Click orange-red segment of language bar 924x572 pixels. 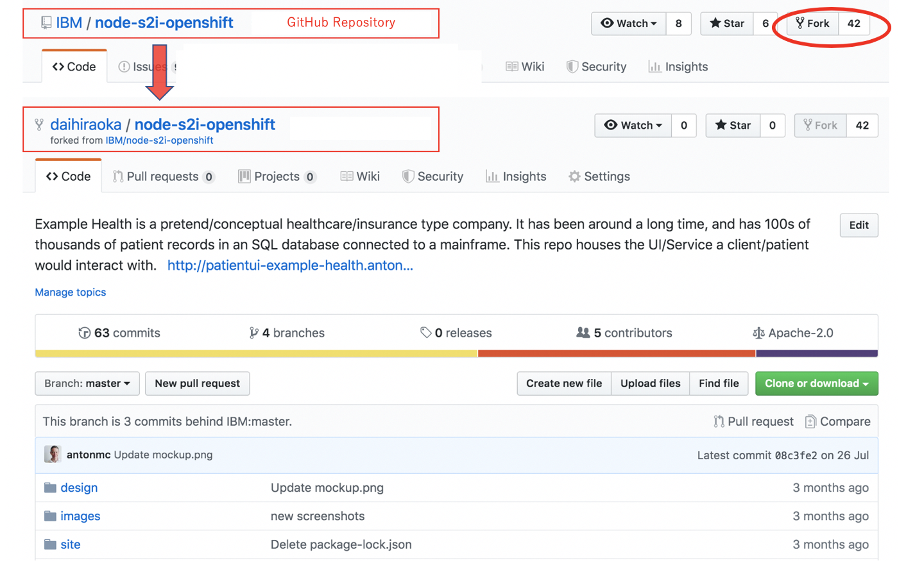617,353
